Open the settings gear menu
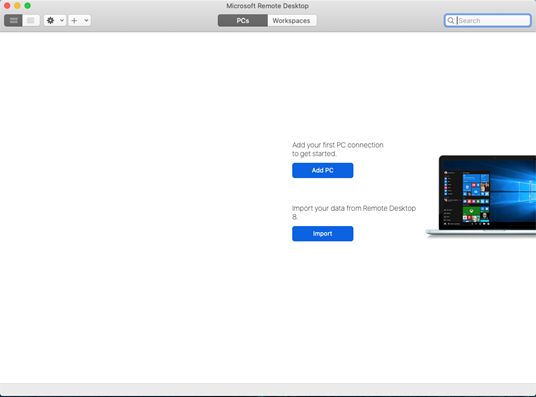The image size is (536, 397). [51, 21]
